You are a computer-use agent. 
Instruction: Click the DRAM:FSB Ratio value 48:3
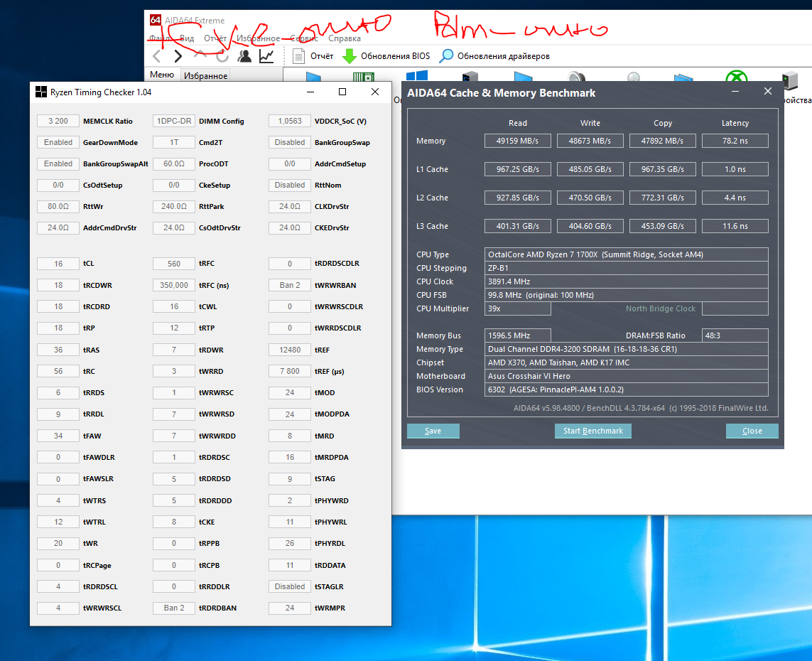pyautogui.click(x=735, y=335)
